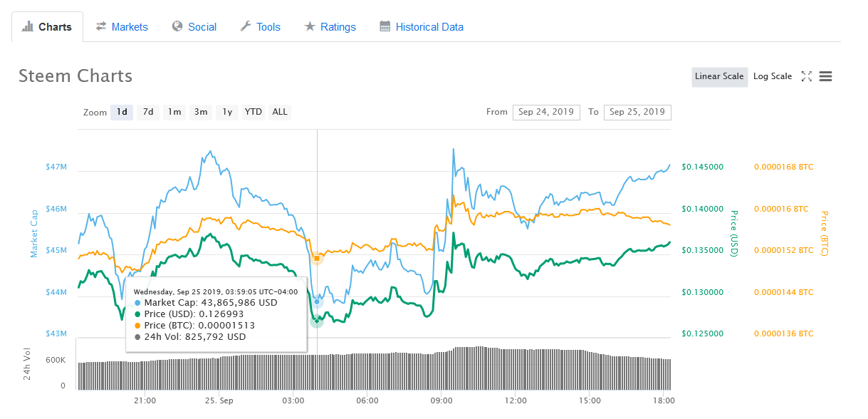Edit the From date field Sep 24, 2019
Viewport: 868px width, 419px height.
point(546,112)
